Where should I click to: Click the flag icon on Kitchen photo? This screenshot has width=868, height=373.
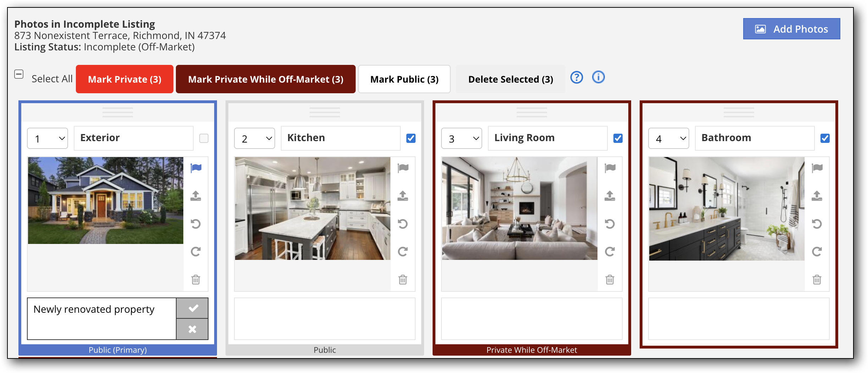(403, 168)
